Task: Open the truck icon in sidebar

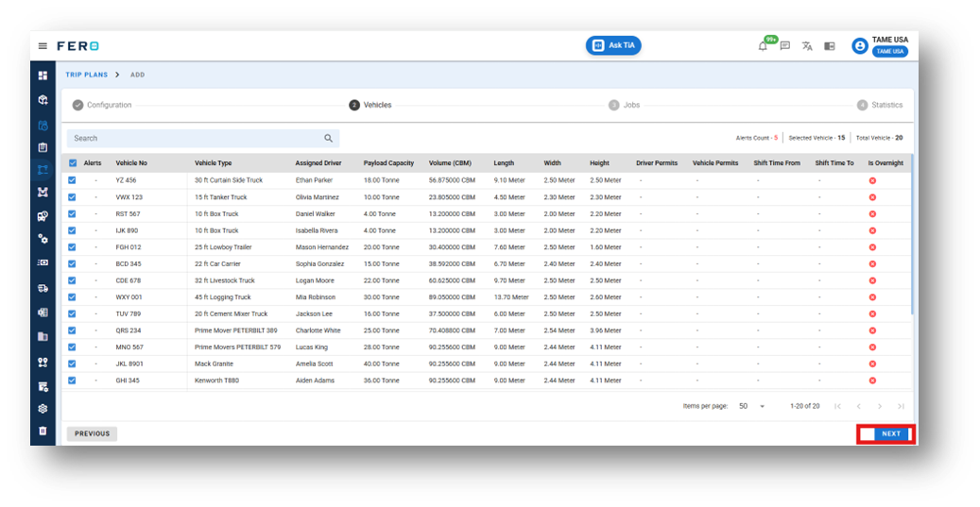Action: (x=43, y=288)
